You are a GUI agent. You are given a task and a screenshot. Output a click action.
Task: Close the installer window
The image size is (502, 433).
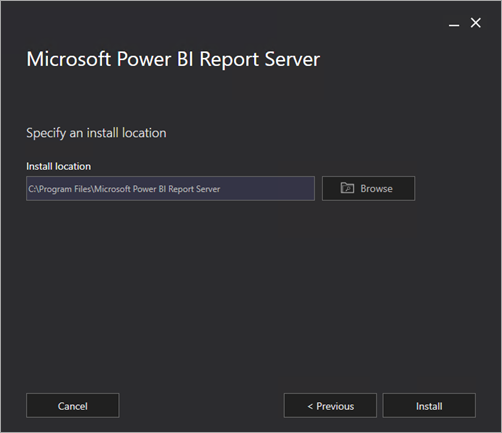click(476, 23)
